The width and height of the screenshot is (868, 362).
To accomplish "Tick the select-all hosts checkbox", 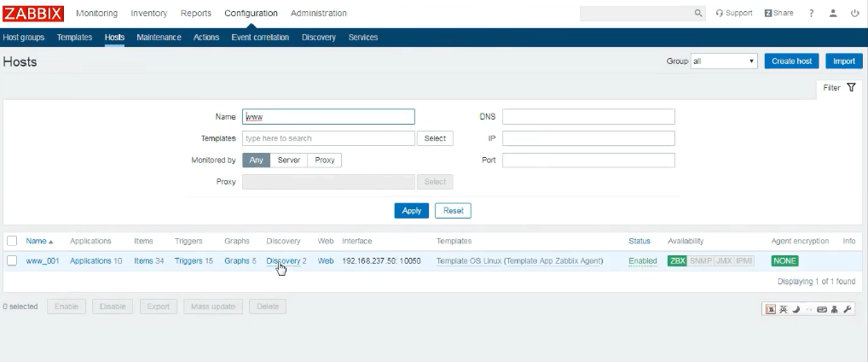I will click(x=12, y=241).
